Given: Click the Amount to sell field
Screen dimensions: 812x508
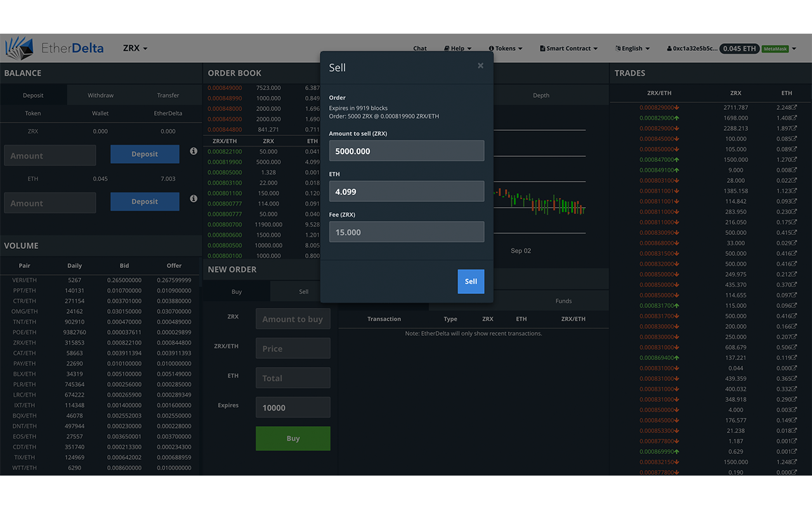Looking at the screenshot, I should [407, 151].
